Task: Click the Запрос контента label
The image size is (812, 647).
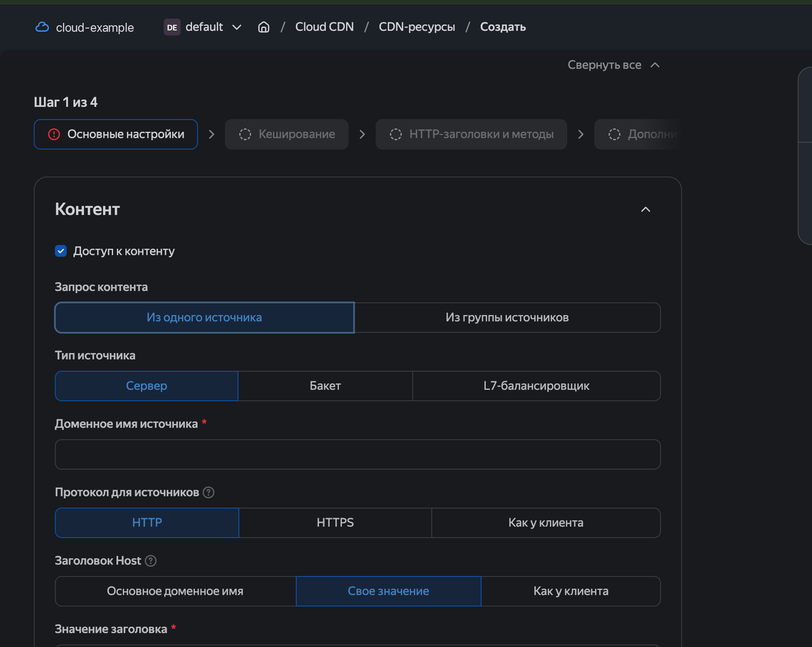Action: (101, 287)
